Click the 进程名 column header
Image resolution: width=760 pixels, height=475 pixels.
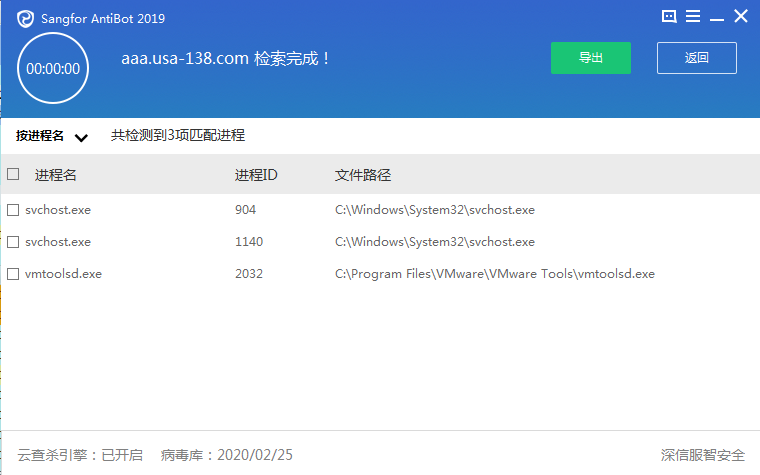[55, 175]
